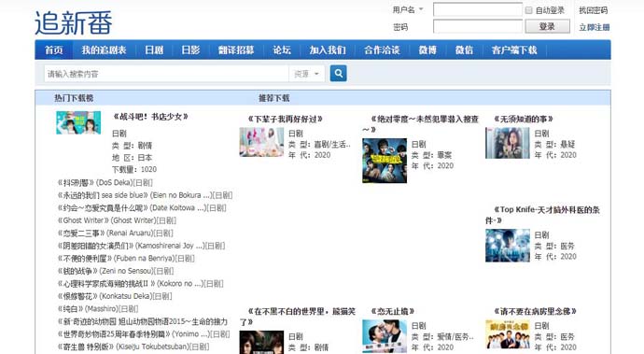The height and width of the screenshot is (354, 644).
Task: Click the search box 请输入搜索内容
Action: tap(166, 74)
